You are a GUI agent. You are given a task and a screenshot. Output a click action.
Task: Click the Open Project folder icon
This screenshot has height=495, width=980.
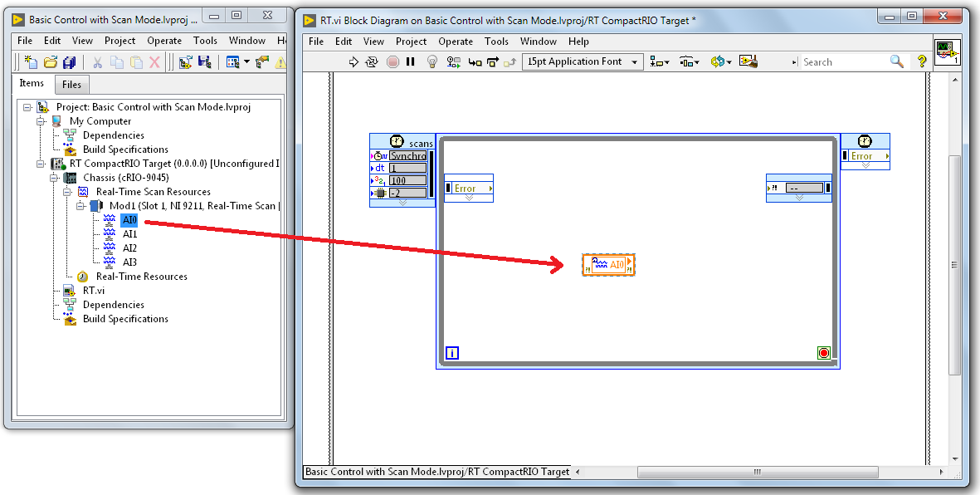[50, 62]
